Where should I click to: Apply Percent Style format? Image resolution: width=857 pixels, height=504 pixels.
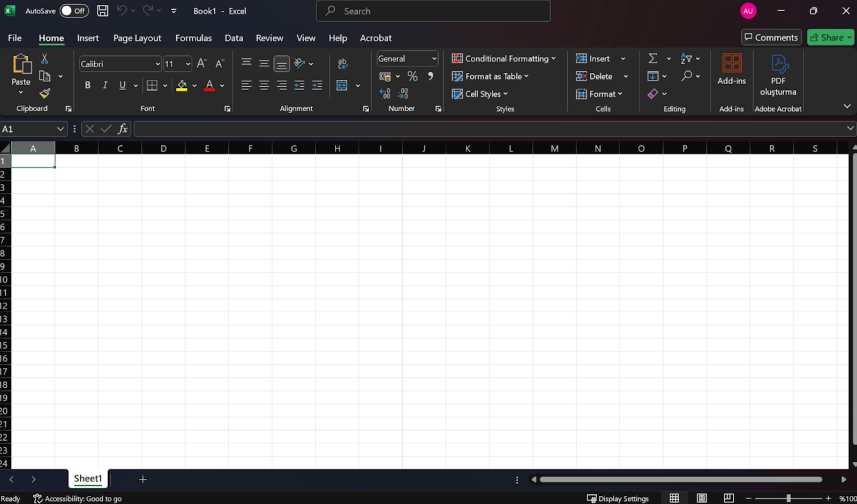(412, 76)
